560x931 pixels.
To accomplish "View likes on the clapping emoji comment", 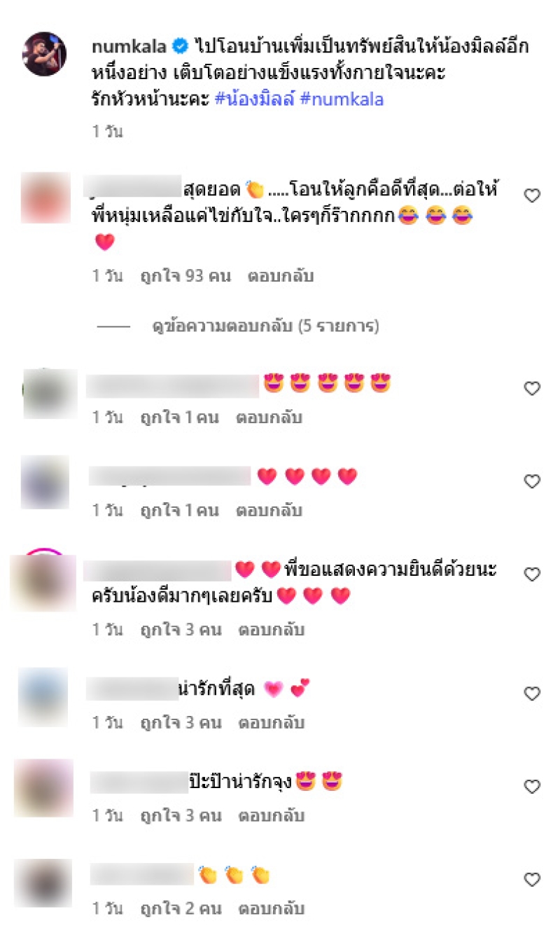I will point(181,909).
